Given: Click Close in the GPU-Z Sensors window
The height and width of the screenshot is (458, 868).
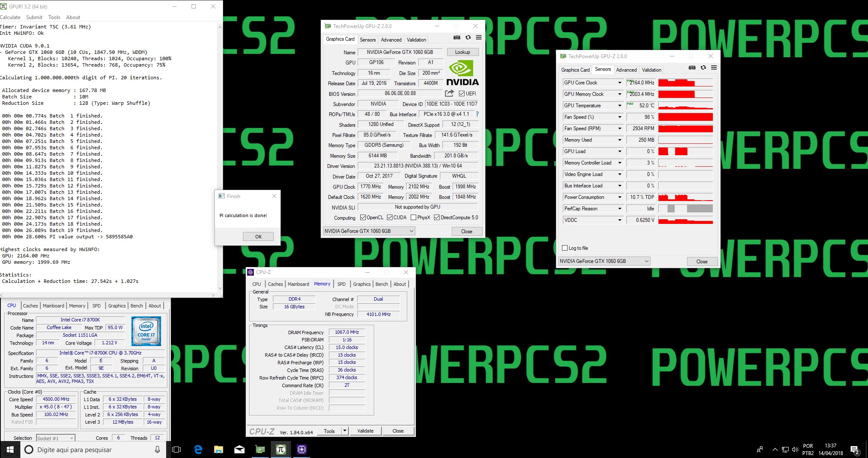Looking at the screenshot, I should click(702, 261).
